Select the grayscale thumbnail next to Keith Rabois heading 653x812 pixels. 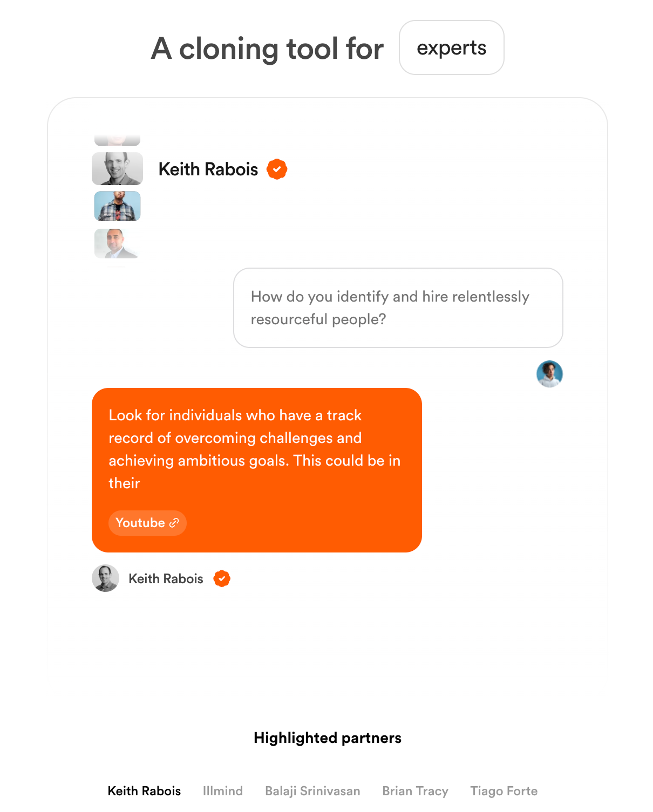[118, 169]
